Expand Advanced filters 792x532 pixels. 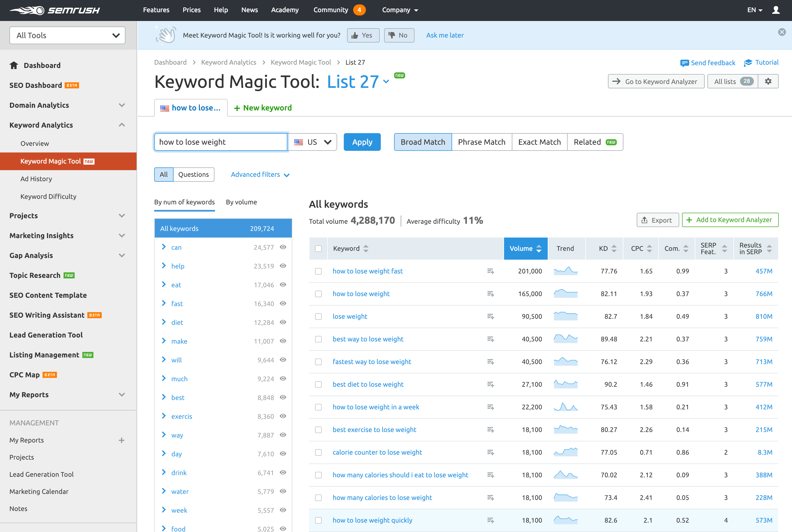coord(260,174)
